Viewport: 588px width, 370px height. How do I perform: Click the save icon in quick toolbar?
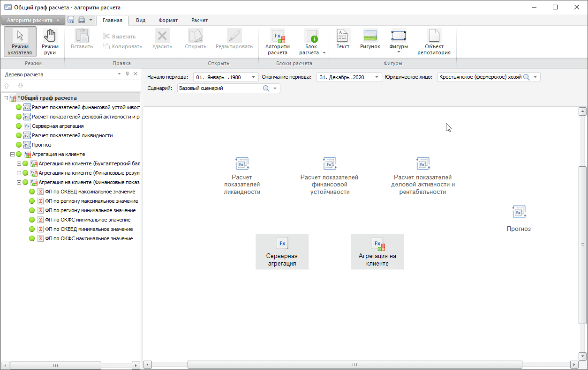pos(71,20)
